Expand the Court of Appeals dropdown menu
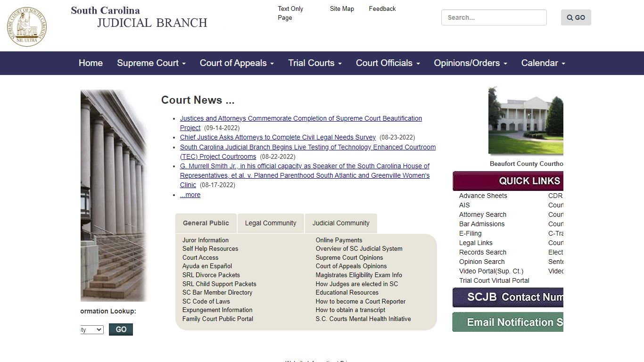The image size is (644, 362). 237,63
